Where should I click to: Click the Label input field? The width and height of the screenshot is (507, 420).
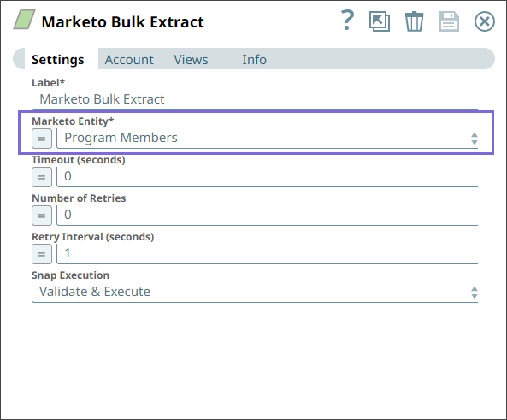click(255, 99)
